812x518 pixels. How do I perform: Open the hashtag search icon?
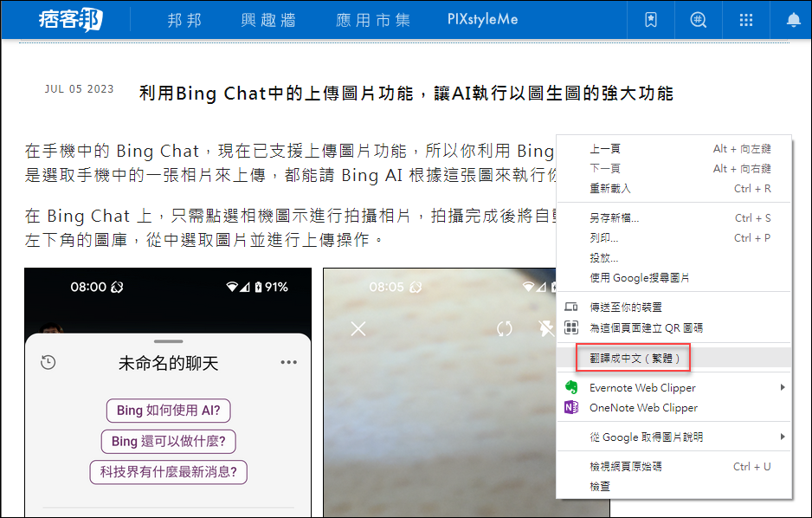point(698,20)
